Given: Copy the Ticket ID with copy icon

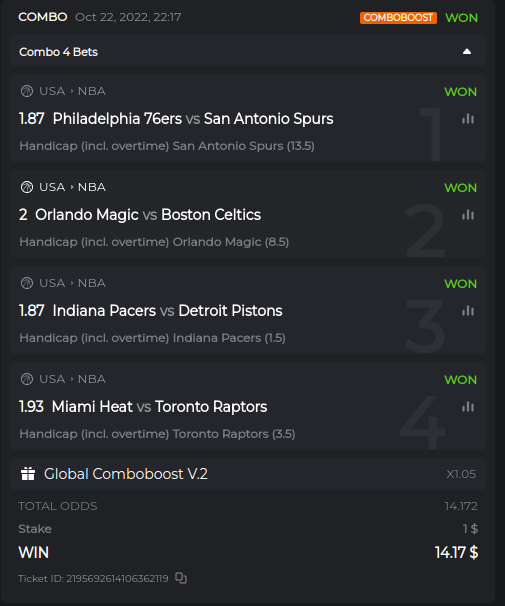Looking at the screenshot, I should [x=181, y=578].
